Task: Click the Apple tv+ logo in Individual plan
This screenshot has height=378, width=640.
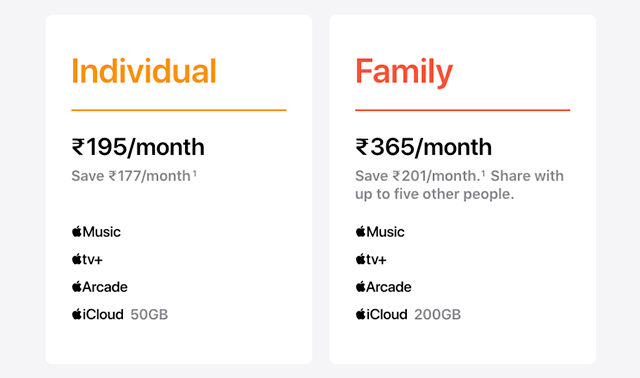Action: tap(87, 259)
